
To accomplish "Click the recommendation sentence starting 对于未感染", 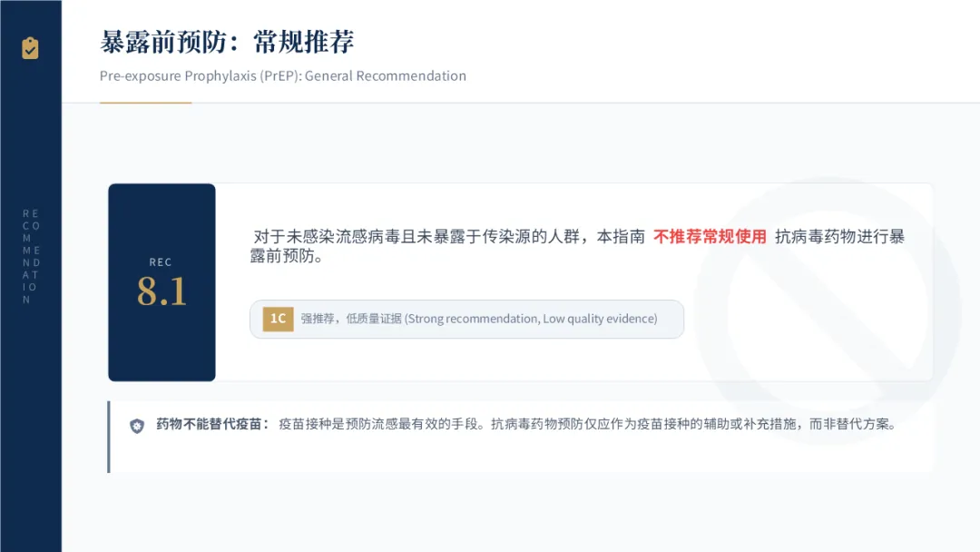I will pos(577,246).
